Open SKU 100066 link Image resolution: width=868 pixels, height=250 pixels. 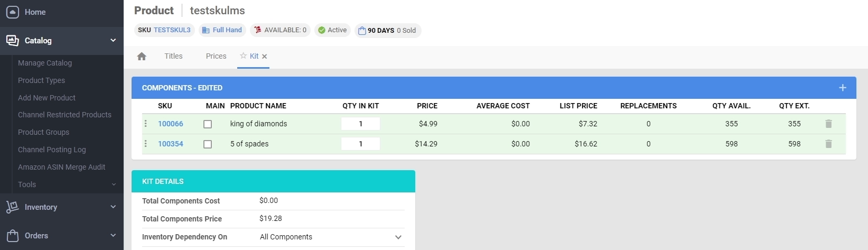pyautogui.click(x=171, y=124)
